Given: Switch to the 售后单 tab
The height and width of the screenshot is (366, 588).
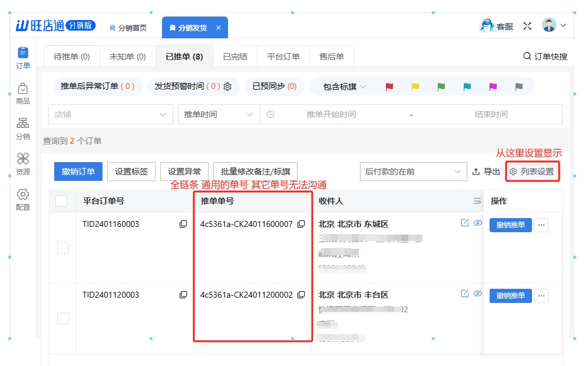Looking at the screenshot, I should point(332,57).
